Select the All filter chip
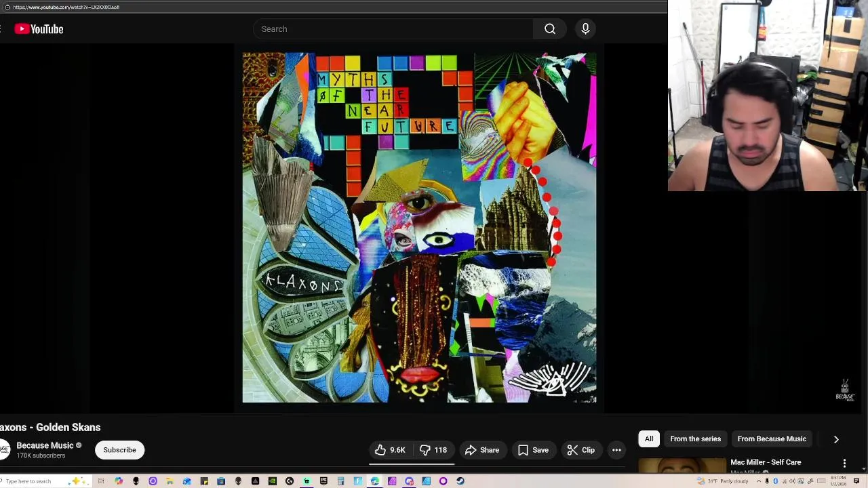 [x=649, y=439]
